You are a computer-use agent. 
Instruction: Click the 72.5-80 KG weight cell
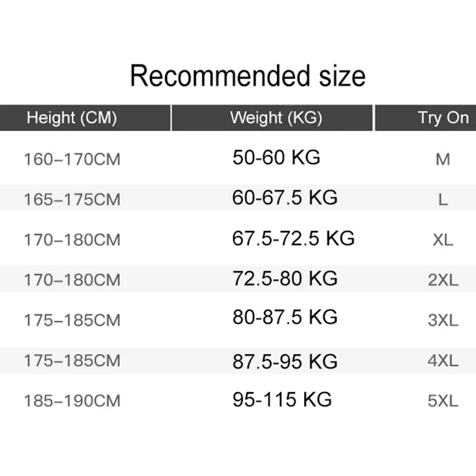(284, 278)
